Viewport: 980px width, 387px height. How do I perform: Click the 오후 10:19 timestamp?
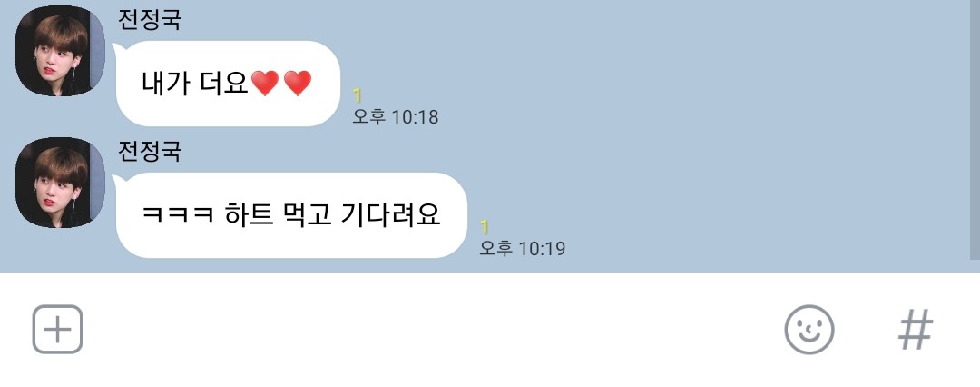[522, 248]
